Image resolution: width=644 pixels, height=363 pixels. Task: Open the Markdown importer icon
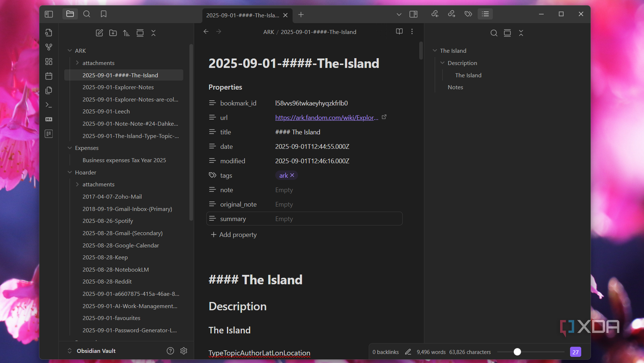(49, 119)
